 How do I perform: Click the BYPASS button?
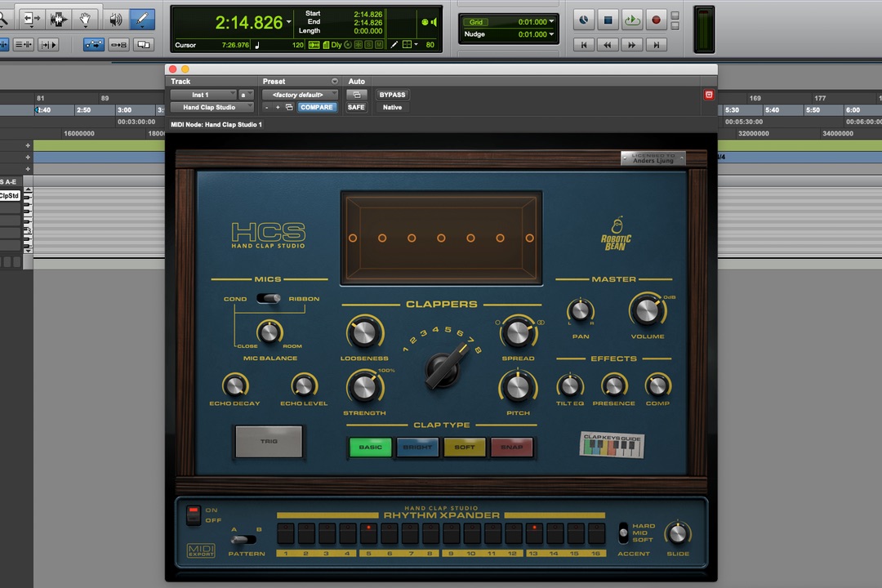392,95
